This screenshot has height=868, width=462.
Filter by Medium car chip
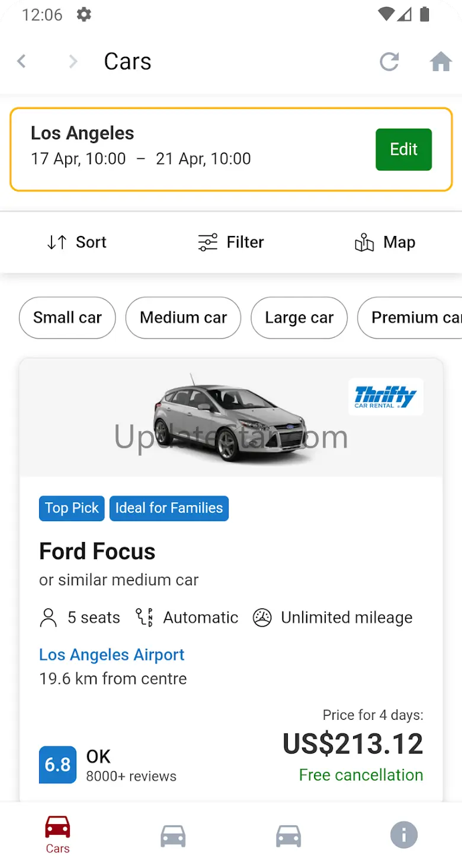(183, 318)
